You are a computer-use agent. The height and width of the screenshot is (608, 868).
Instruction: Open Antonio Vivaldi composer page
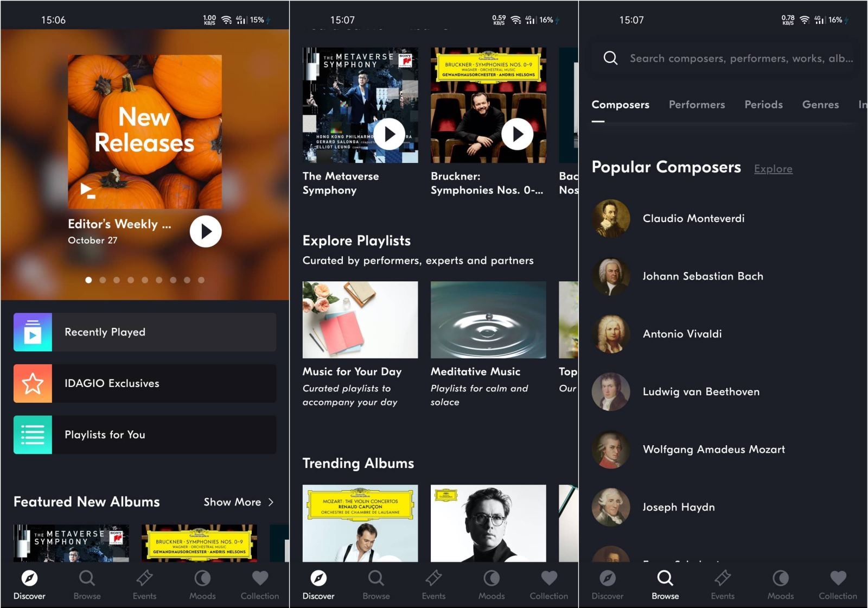[x=723, y=334]
